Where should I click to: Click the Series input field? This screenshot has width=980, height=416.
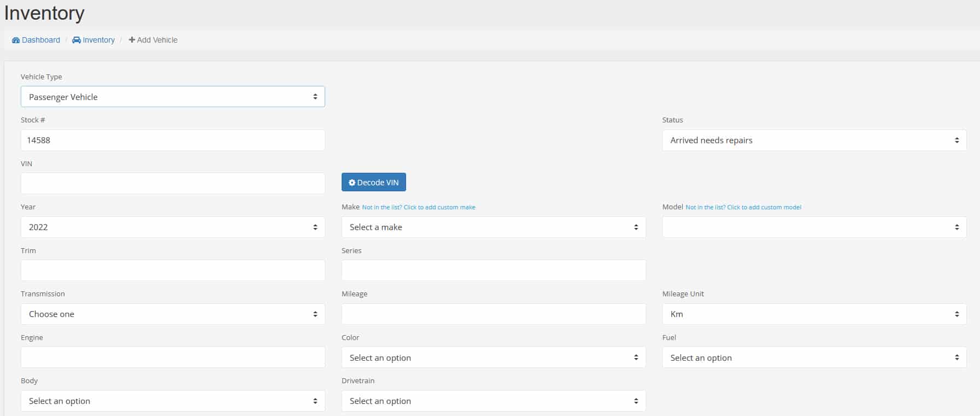tap(494, 270)
